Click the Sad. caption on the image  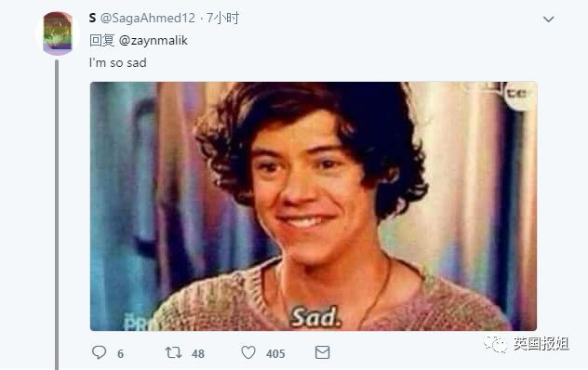coord(315,317)
